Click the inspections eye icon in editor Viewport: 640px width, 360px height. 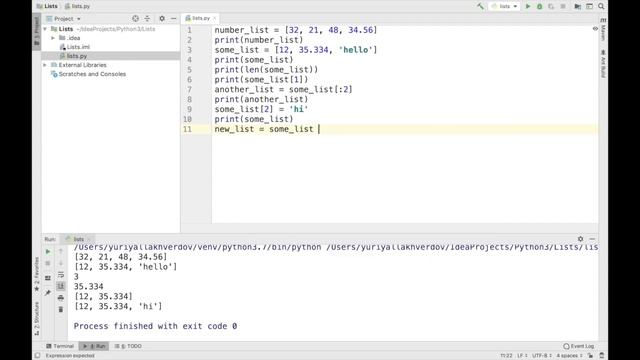(595, 29)
